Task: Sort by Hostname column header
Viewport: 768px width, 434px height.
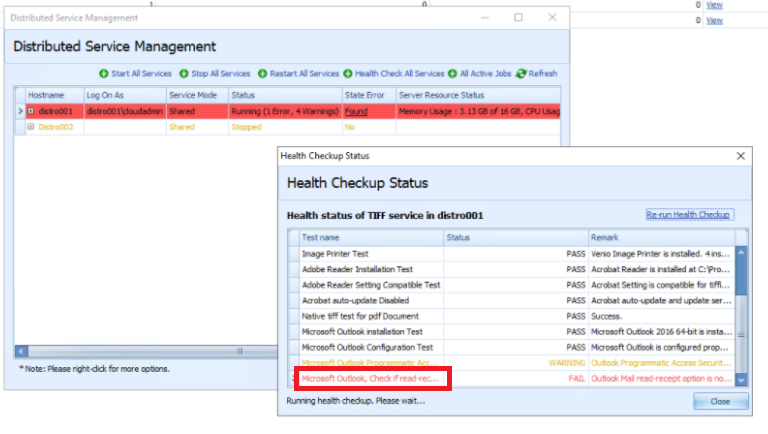Action: (54, 95)
